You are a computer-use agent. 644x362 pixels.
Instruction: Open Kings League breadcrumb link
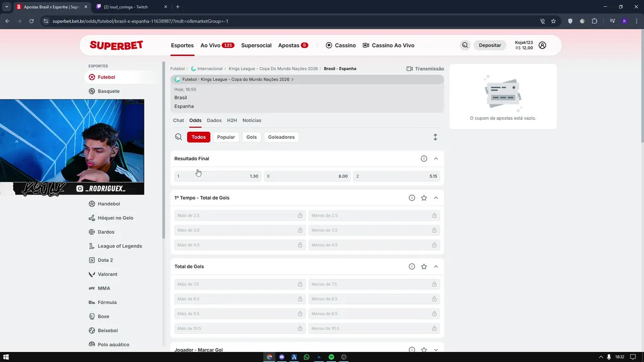(x=273, y=68)
